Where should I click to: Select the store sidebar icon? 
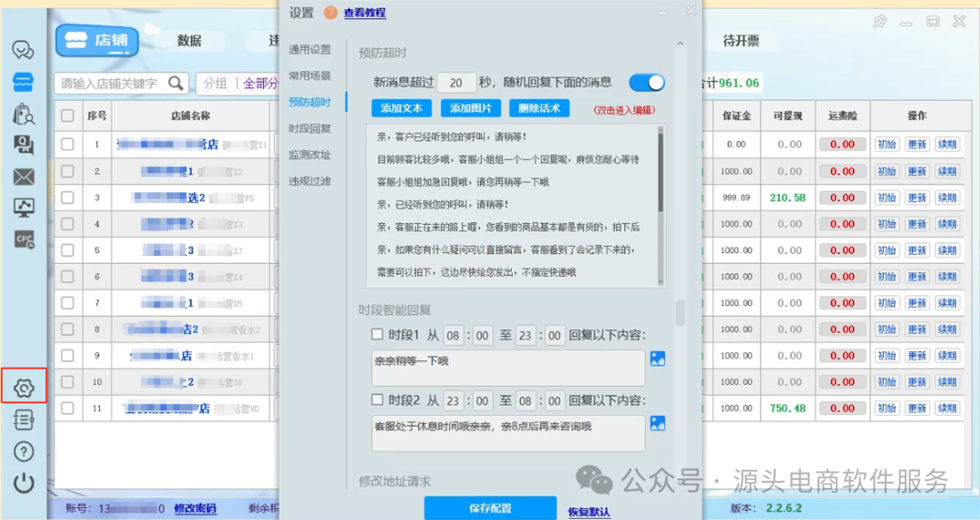coord(24,82)
